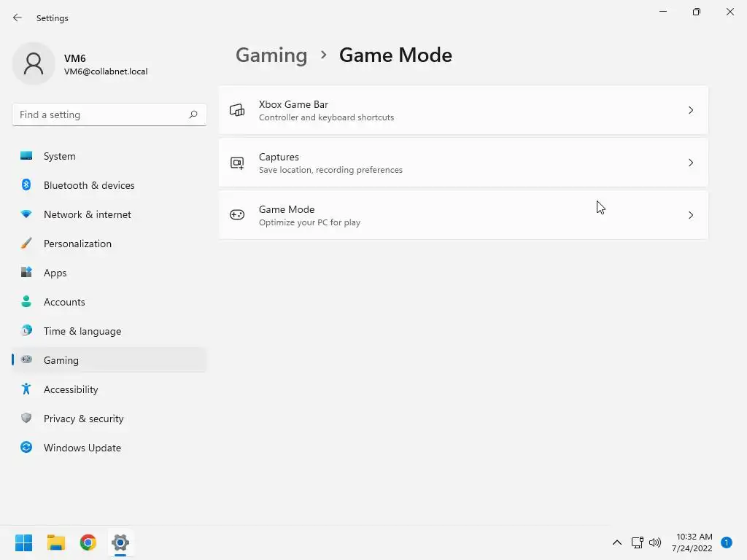
Task: Click the Accounts person icon
Action: [x=26, y=301]
